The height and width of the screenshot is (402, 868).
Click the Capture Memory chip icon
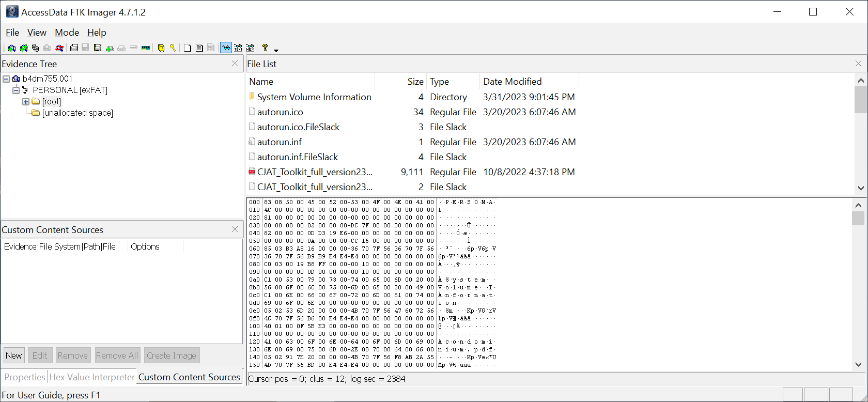tap(146, 48)
